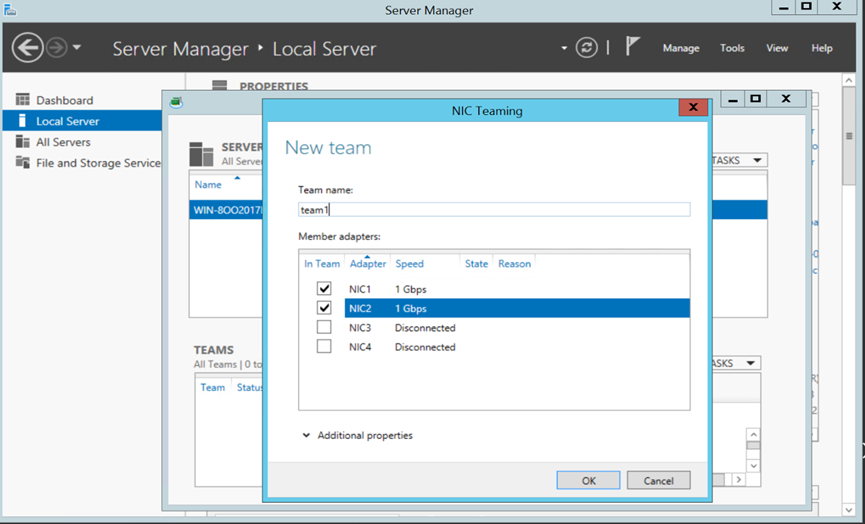
Task: Open the Tools menu
Action: coord(732,48)
